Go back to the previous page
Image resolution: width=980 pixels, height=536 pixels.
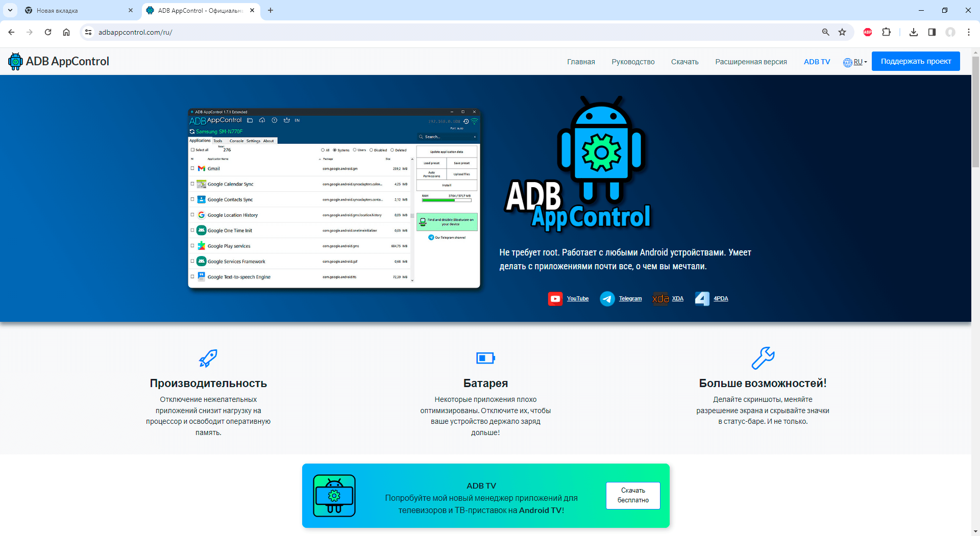(x=11, y=32)
